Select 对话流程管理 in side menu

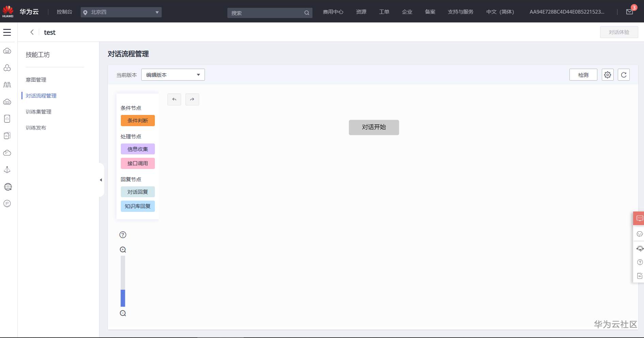point(41,96)
